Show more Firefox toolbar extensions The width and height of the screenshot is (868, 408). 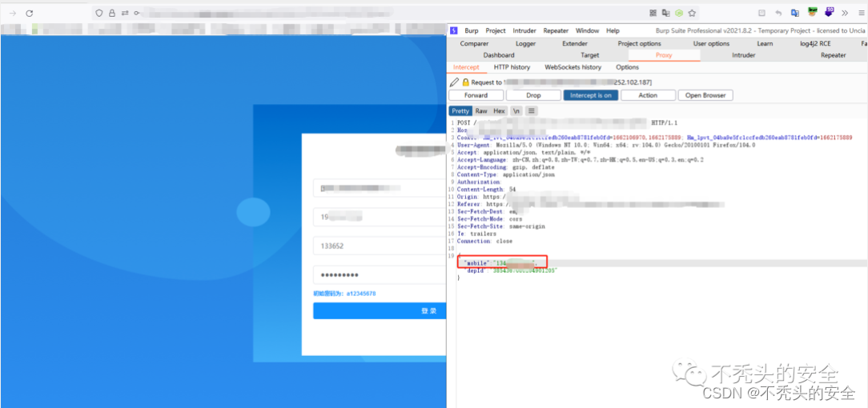[x=845, y=13]
